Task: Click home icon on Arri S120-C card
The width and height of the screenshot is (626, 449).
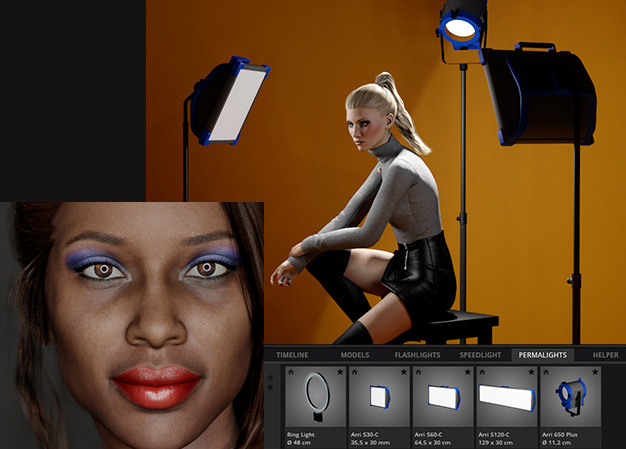Action: tap(482, 372)
